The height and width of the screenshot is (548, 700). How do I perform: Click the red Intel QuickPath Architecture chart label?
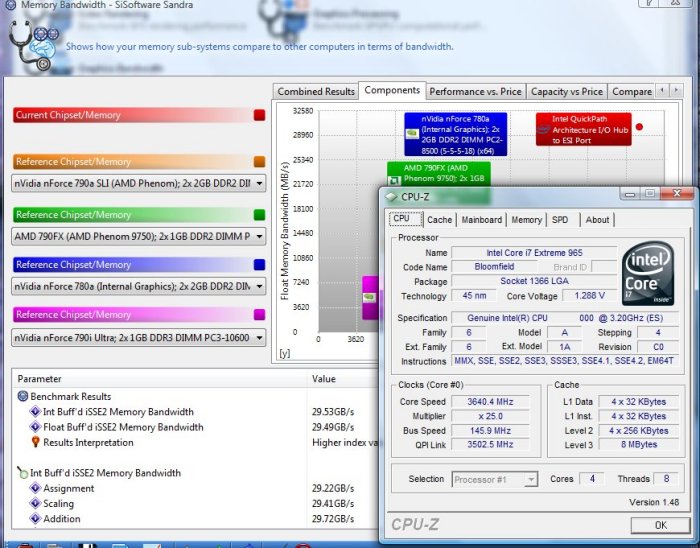584,129
